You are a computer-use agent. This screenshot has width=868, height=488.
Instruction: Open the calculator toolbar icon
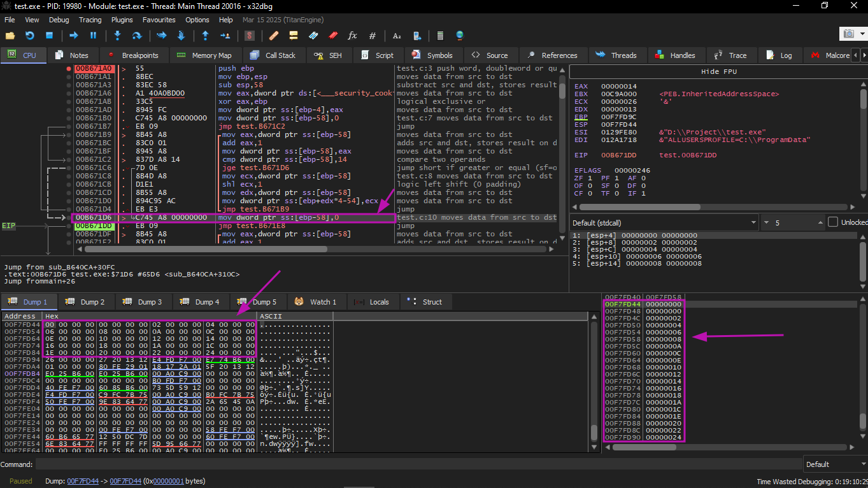439,36
